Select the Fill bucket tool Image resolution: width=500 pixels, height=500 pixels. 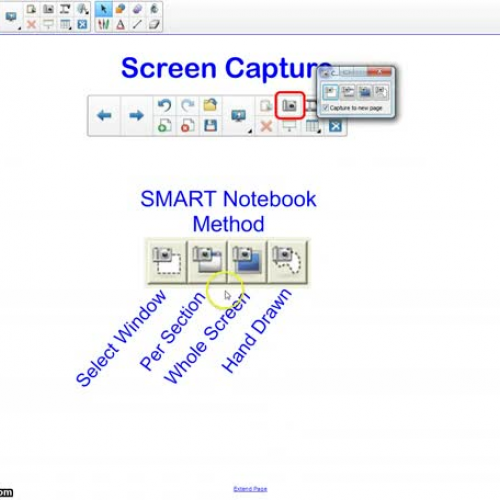(154, 9)
